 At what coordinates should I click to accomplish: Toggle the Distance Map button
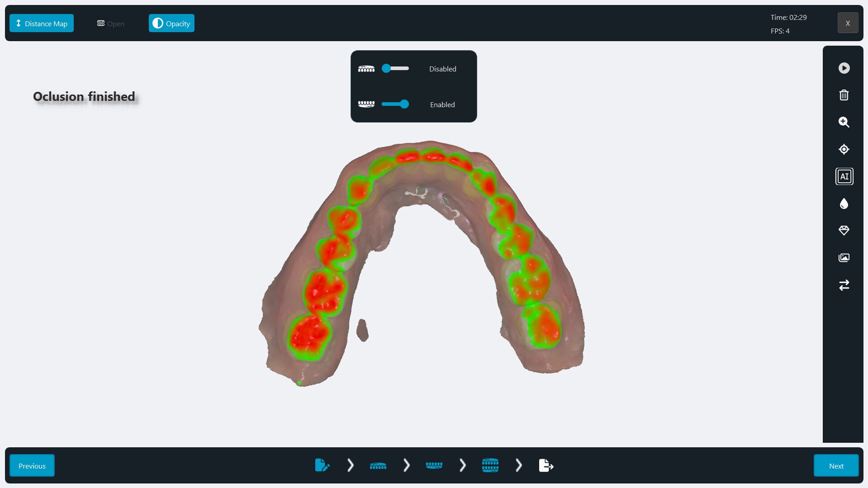click(x=42, y=24)
